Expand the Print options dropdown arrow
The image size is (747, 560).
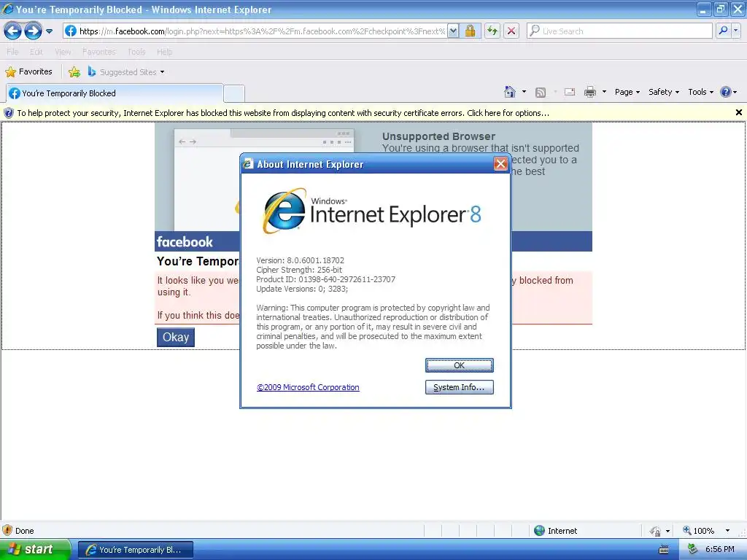pos(604,91)
